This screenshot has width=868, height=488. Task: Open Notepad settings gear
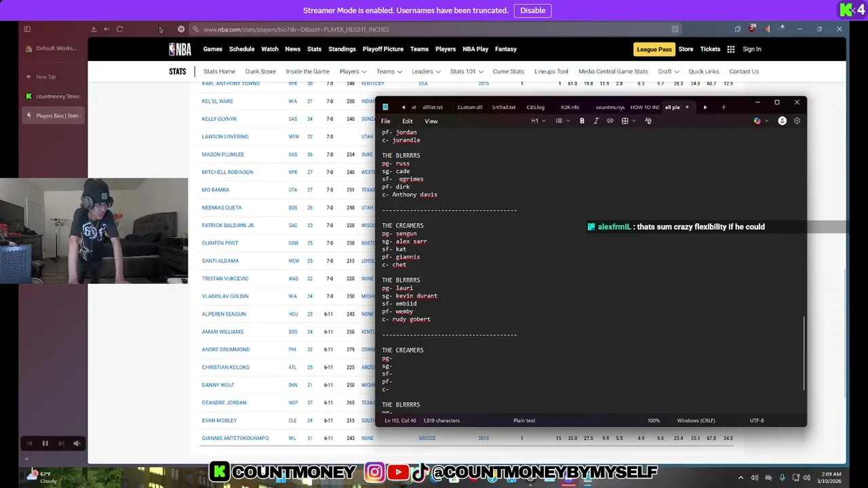[797, 121]
